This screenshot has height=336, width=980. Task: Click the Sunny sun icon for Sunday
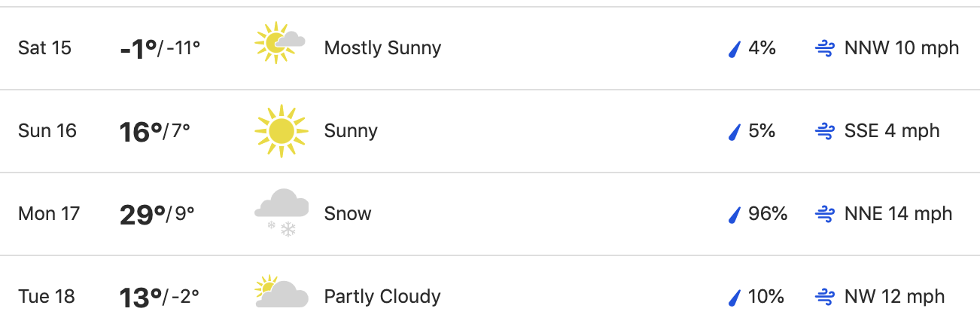282,131
